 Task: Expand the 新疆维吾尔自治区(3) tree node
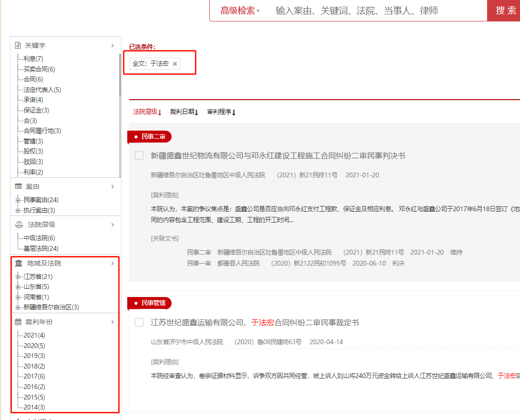[18, 307]
